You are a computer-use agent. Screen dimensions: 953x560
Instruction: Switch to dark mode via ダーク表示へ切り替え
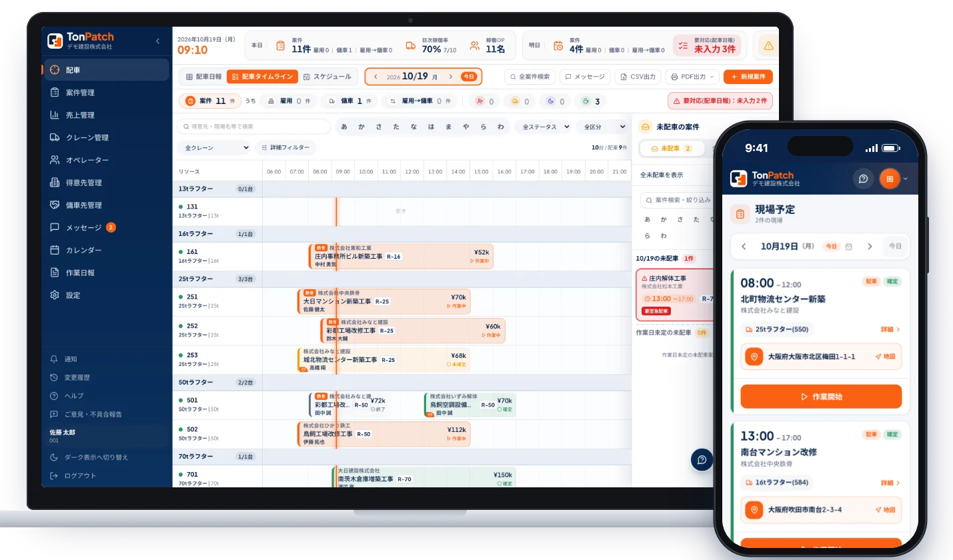tap(107, 457)
